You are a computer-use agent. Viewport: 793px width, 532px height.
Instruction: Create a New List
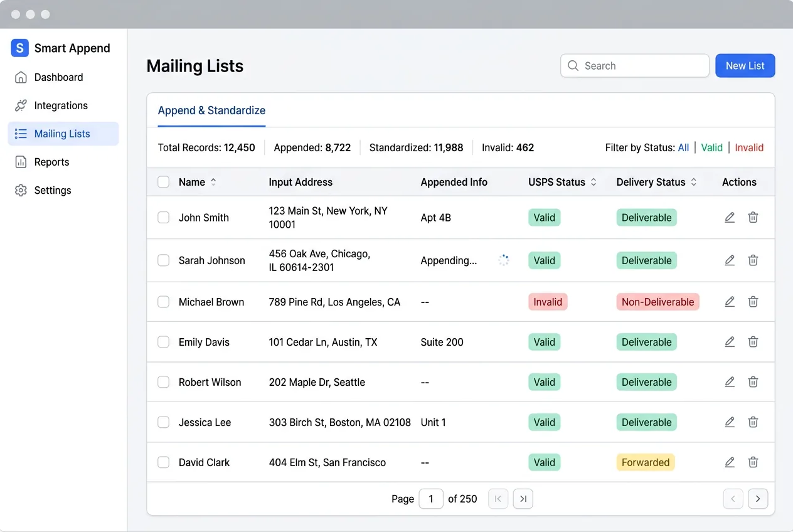745,65
